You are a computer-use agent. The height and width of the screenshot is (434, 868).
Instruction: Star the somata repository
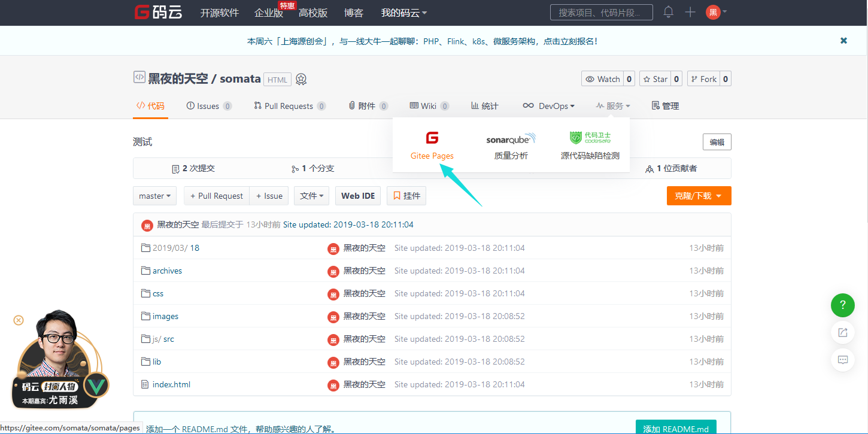[x=655, y=79]
